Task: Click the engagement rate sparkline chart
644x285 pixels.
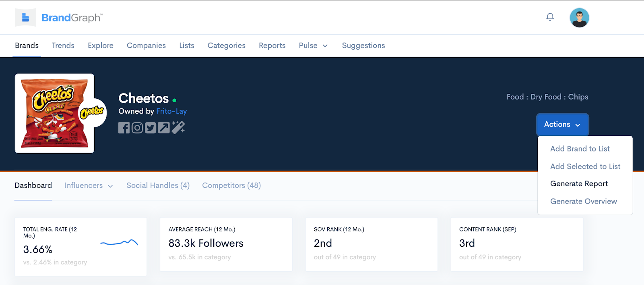Action: [x=119, y=243]
